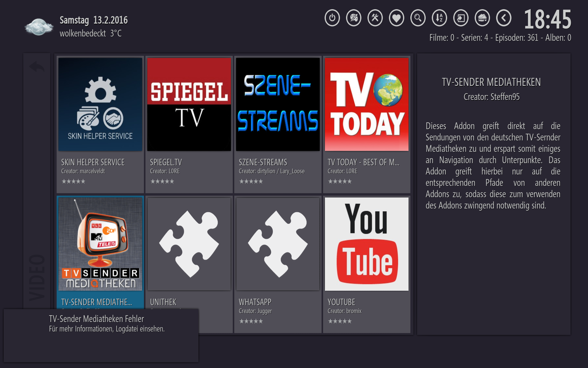Open the sort A-Z icon
This screenshot has height=368, width=588.
[439, 18]
